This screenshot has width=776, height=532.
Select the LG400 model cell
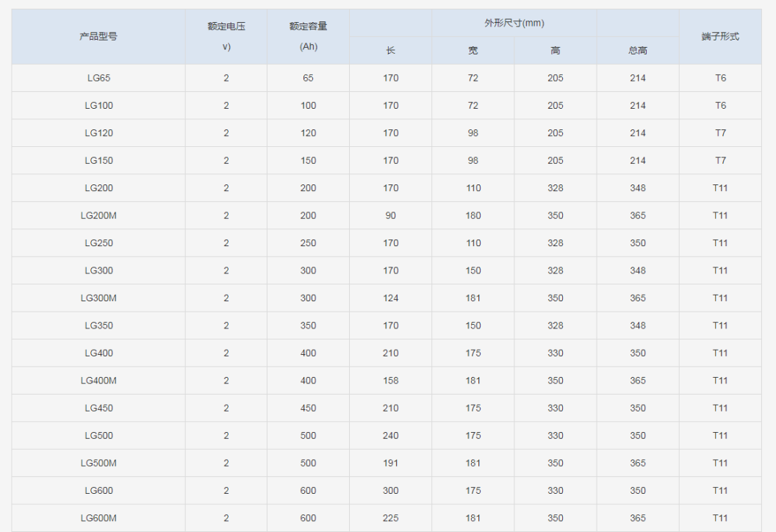point(98,353)
